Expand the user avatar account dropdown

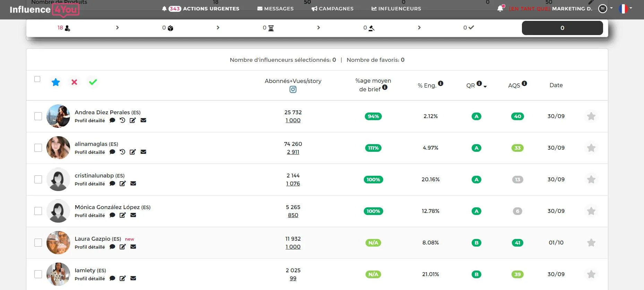click(x=606, y=8)
